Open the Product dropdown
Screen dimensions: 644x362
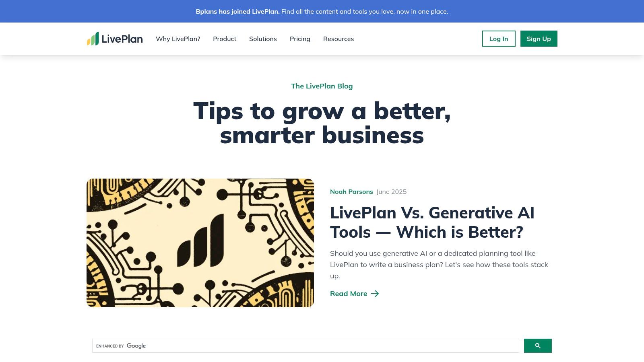click(224, 39)
